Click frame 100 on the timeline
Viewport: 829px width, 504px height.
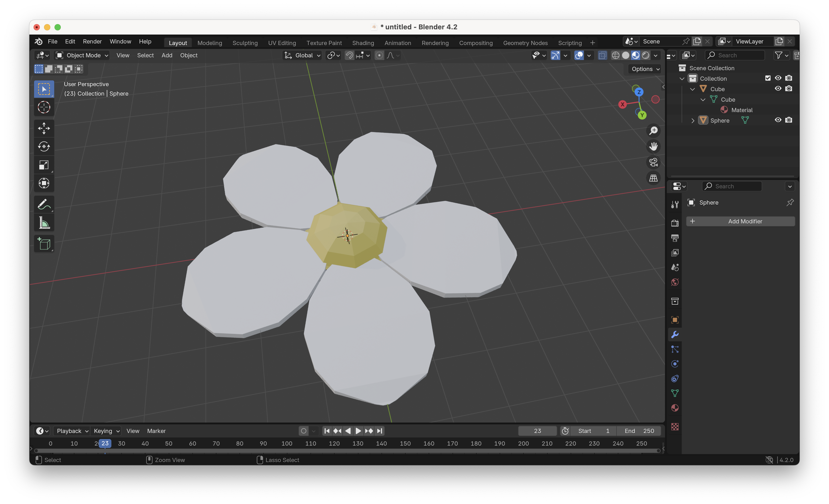[287, 443]
